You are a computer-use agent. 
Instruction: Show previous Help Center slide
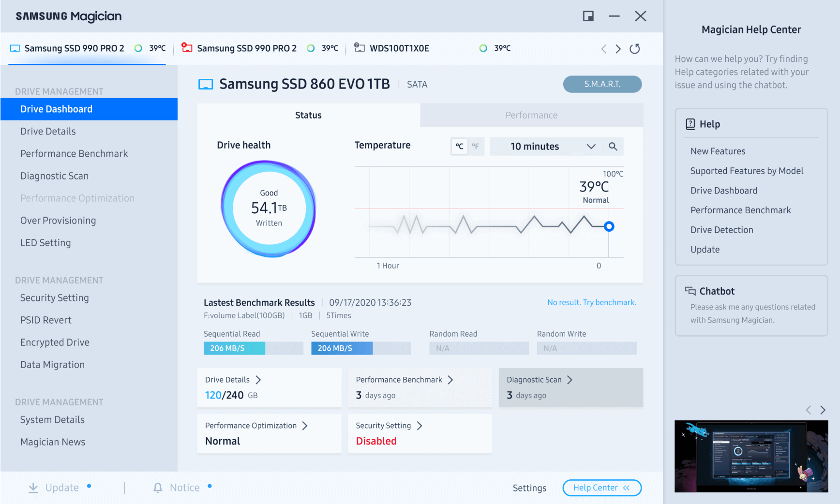[x=808, y=410]
